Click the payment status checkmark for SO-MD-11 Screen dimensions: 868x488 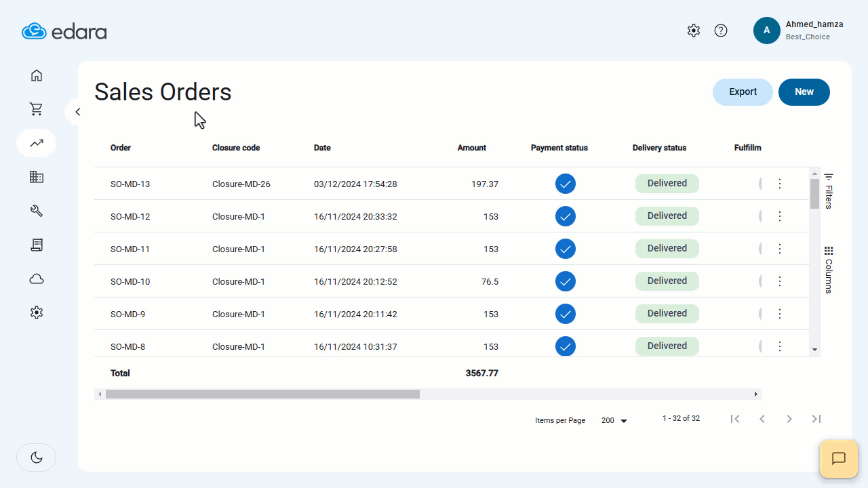tap(566, 249)
